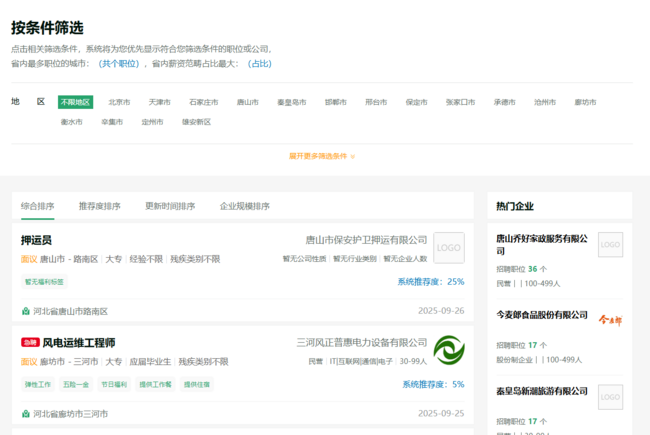
Task: Pick 张家口市 from the city list
Action: coord(460,102)
